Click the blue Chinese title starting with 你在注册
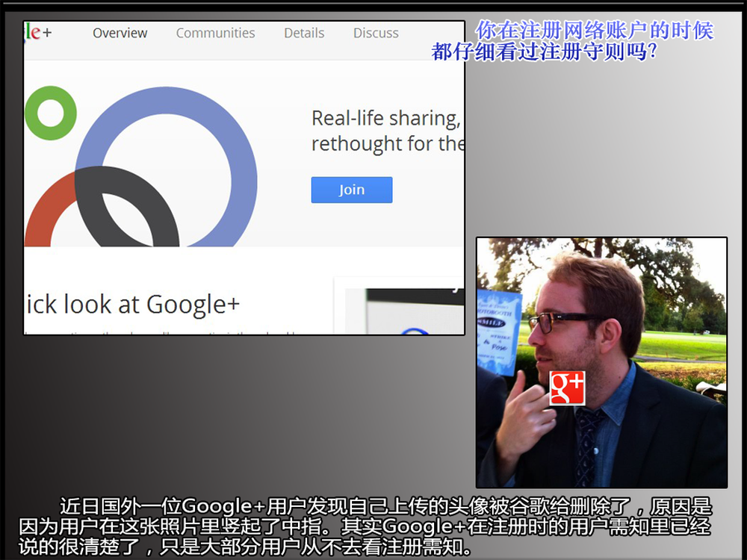 click(x=595, y=31)
